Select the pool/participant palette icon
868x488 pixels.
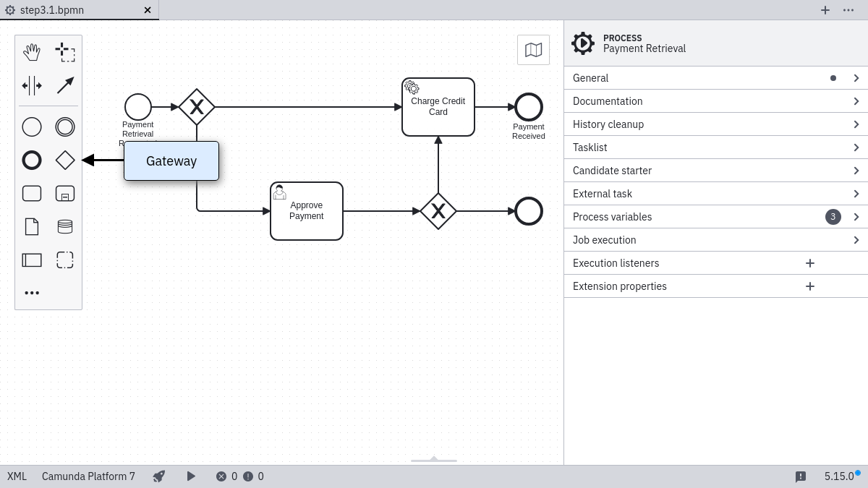[x=32, y=260]
